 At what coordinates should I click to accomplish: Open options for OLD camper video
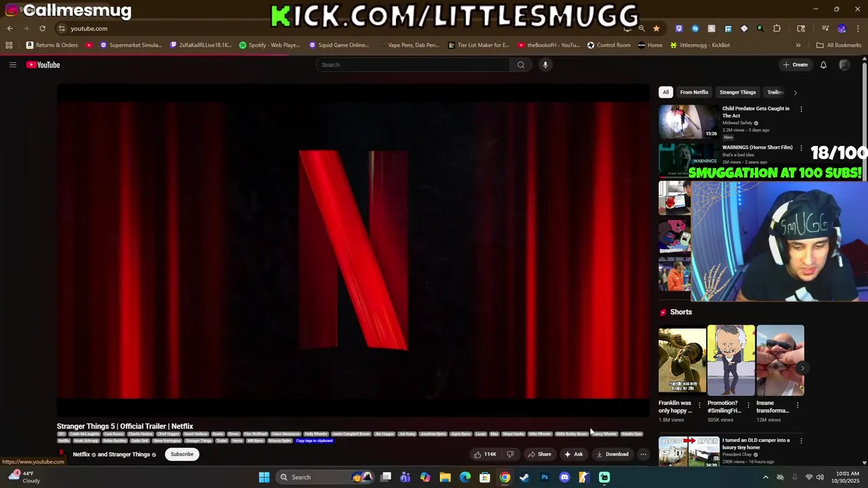pyautogui.click(x=801, y=441)
